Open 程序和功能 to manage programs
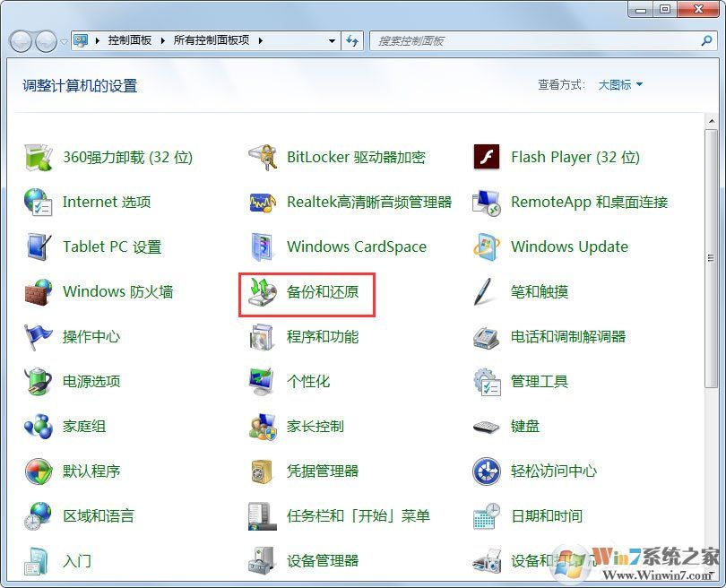 tap(321, 336)
